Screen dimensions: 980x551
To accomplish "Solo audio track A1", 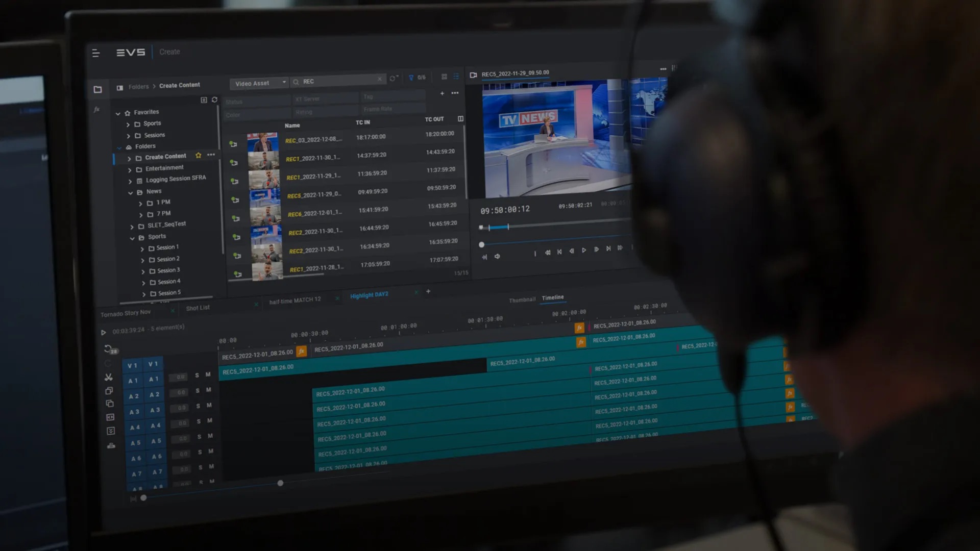I will point(197,375).
